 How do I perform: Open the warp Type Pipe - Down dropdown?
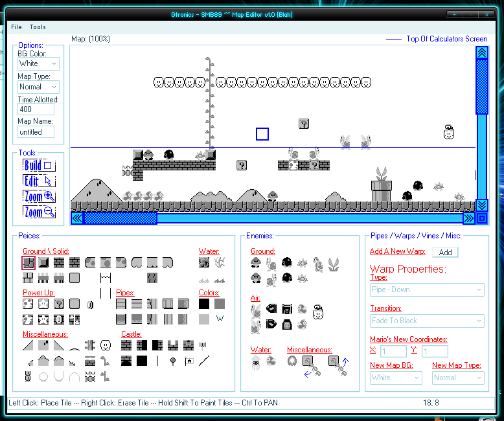click(x=427, y=290)
